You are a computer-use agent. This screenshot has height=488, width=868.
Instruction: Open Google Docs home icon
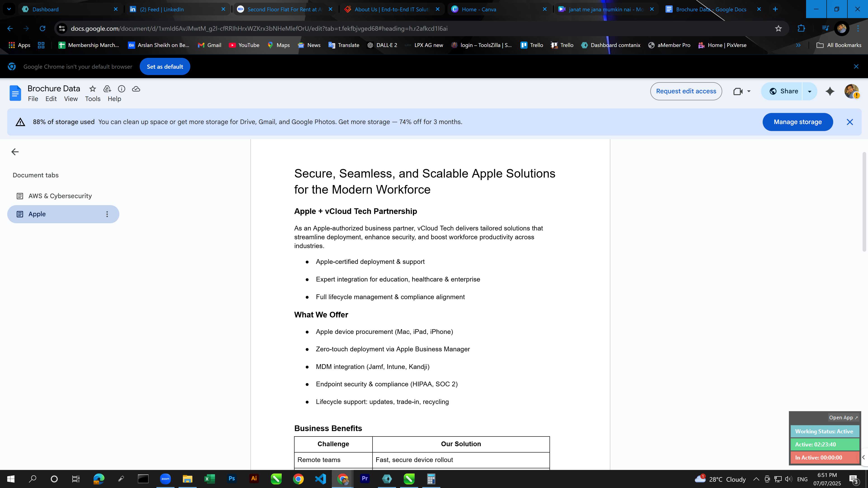point(15,93)
